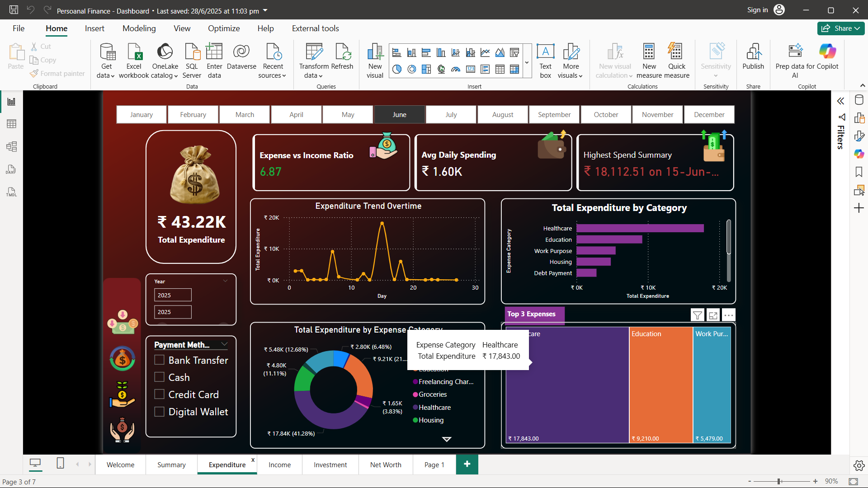The height and width of the screenshot is (488, 868).
Task: Select pie chart visual in gallery
Action: (397, 69)
